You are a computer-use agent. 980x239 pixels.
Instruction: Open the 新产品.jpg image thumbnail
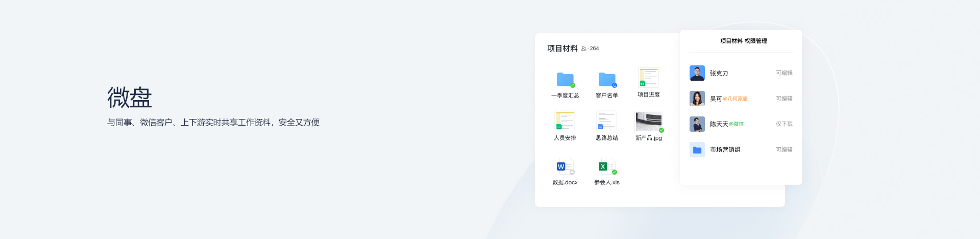(x=649, y=122)
